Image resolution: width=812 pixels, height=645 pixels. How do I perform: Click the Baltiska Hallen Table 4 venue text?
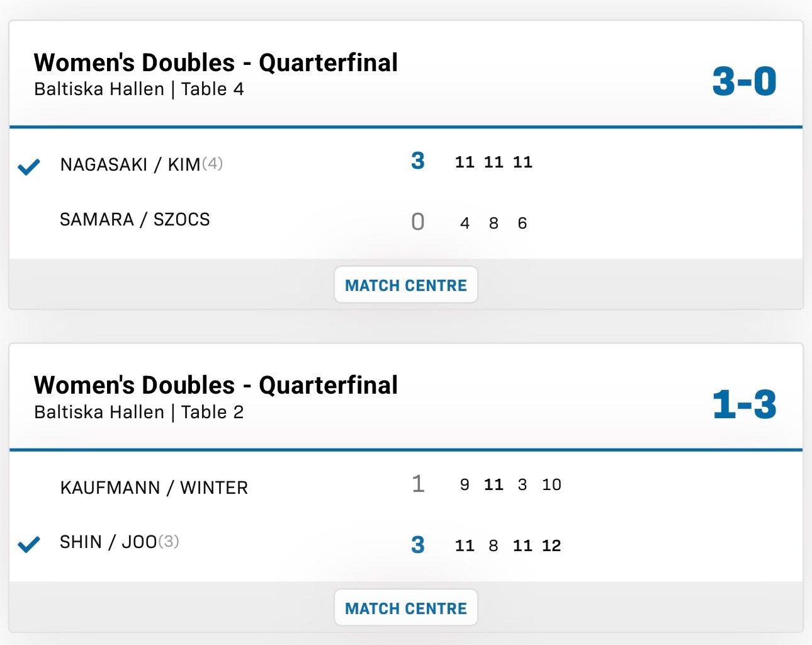139,89
